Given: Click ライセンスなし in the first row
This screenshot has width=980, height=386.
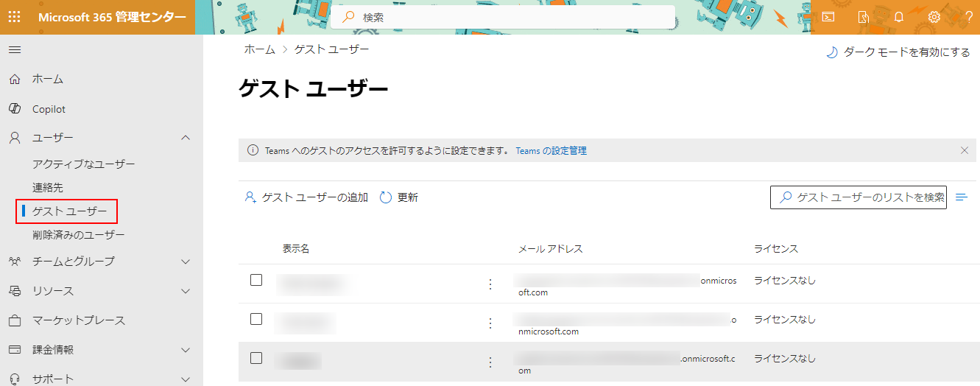Looking at the screenshot, I should coord(785,281).
